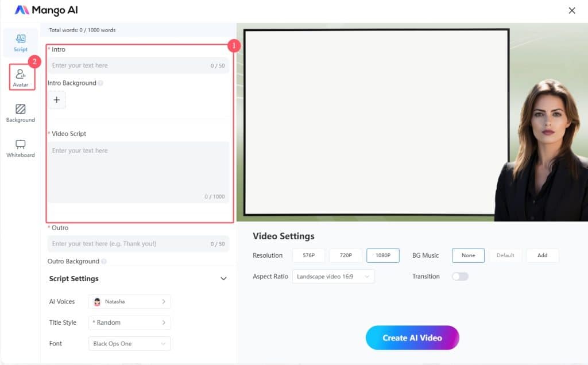
Task: Open Title Style selector showing Random
Action: (x=130, y=323)
